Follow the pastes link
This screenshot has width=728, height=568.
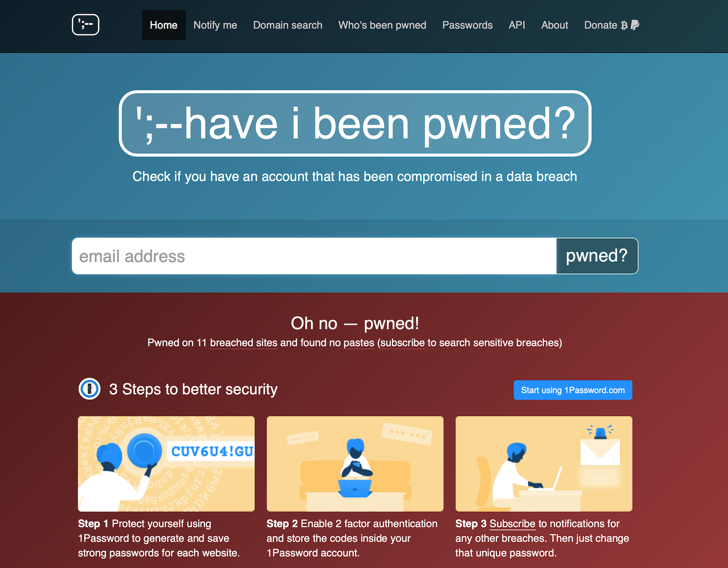coord(359,343)
